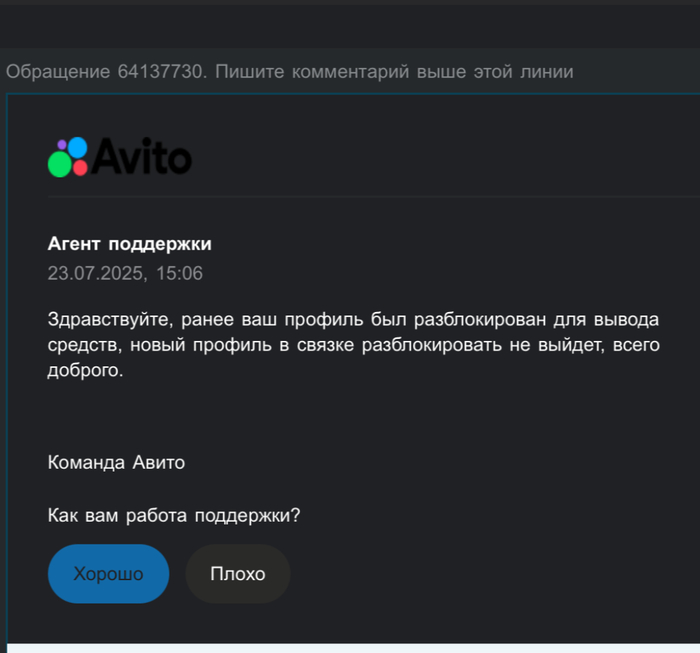Rate support as Хорошо

[x=108, y=574]
